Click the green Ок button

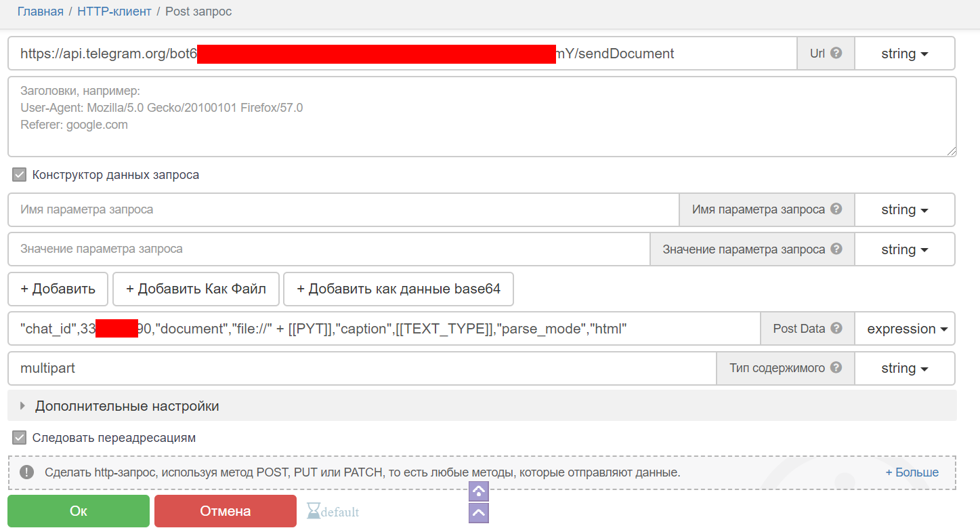click(79, 511)
